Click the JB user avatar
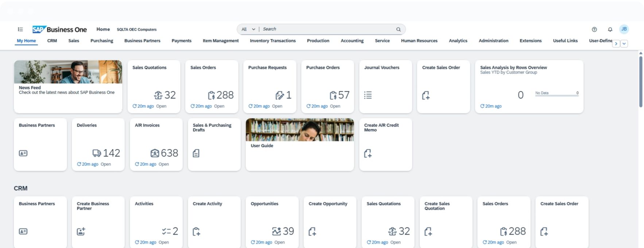 pyautogui.click(x=624, y=29)
